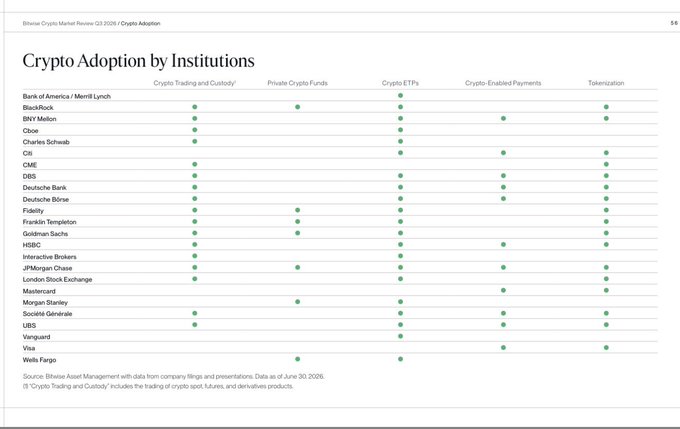Select the 'Visa' row label

[29, 348]
